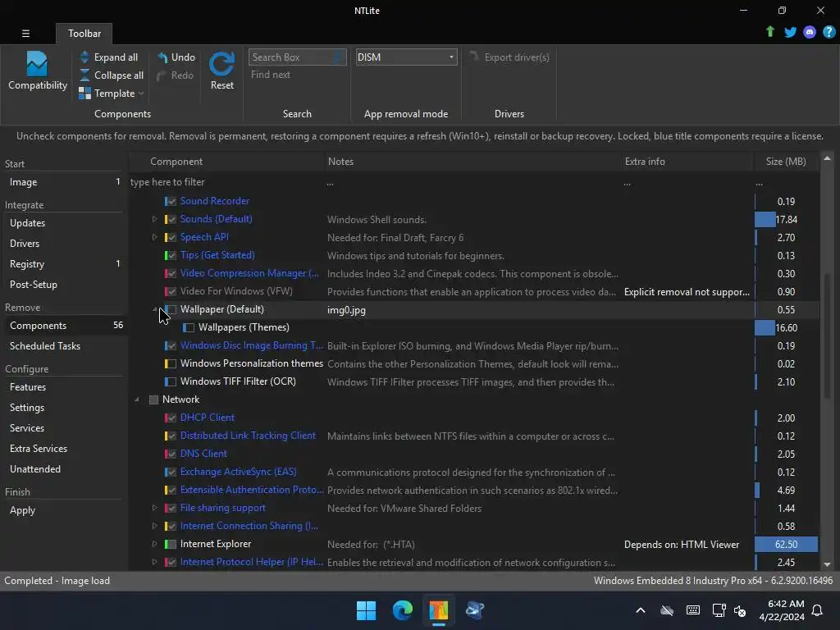The width and height of the screenshot is (840, 630).
Task: Open the Template menu
Action: tap(112, 94)
